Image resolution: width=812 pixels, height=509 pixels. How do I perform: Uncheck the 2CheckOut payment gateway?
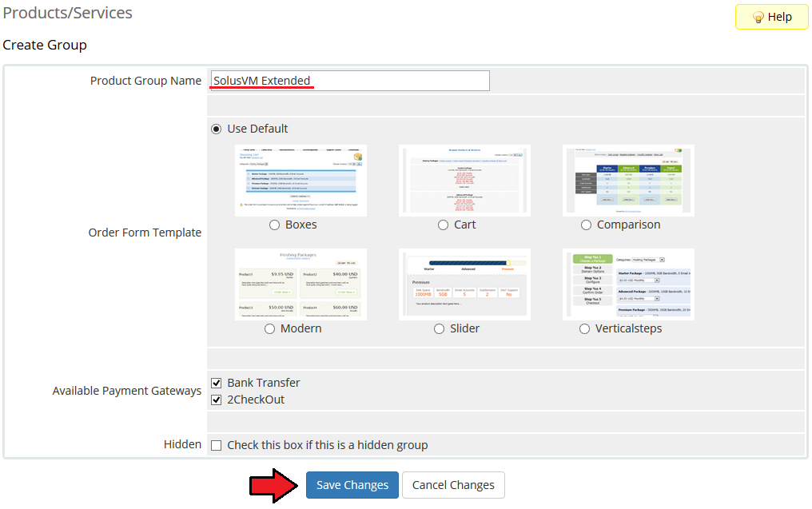pyautogui.click(x=217, y=400)
